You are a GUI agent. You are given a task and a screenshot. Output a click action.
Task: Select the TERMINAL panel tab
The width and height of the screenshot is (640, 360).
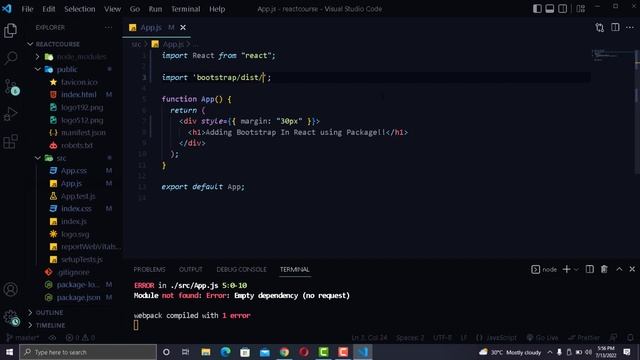tap(295, 269)
